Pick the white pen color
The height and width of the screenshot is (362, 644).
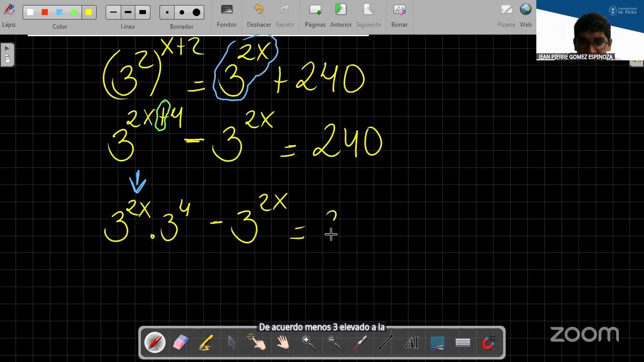click(30, 12)
